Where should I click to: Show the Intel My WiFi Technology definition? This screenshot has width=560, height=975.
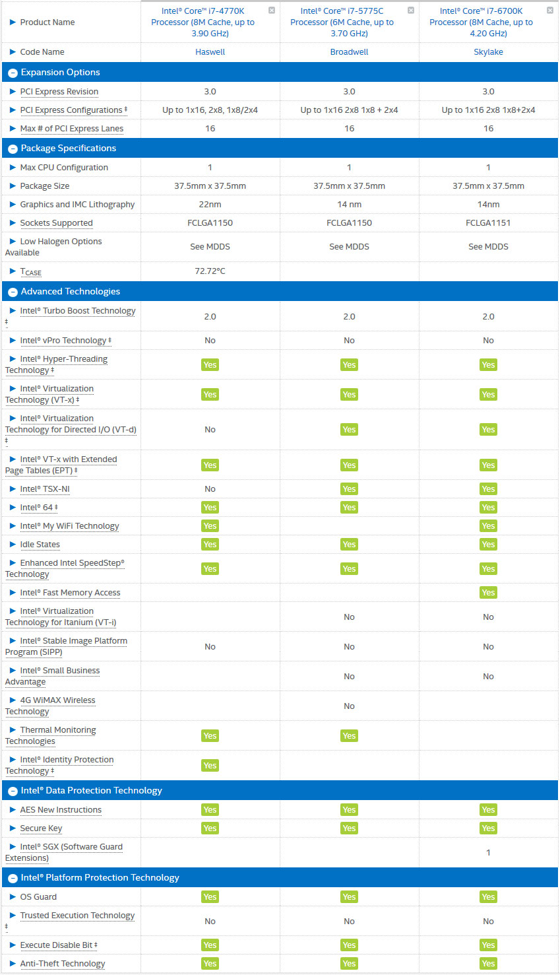(x=69, y=526)
